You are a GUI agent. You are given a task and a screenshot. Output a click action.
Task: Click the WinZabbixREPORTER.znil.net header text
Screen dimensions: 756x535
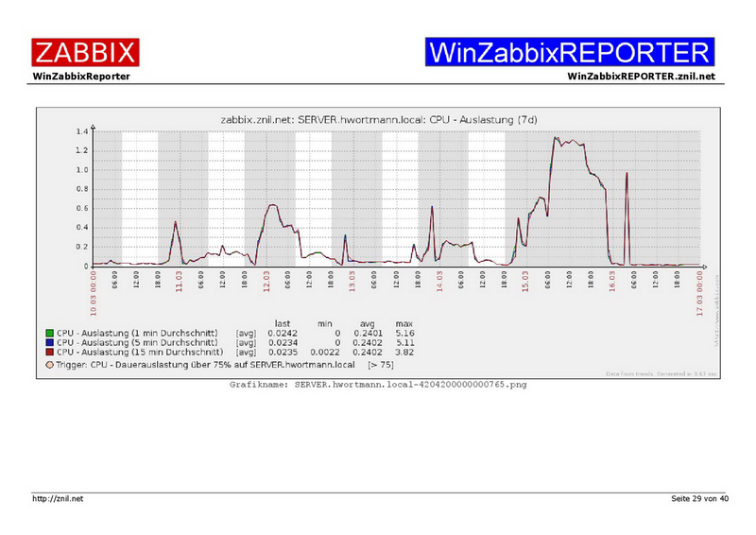tap(641, 77)
